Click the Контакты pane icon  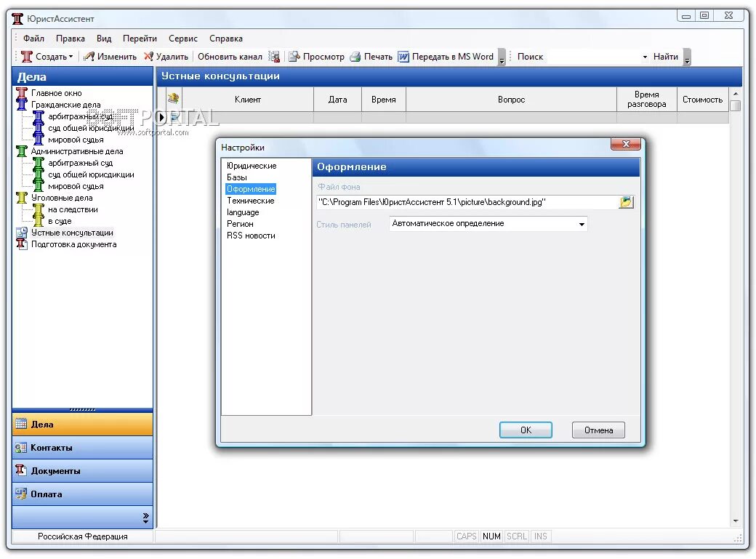click(21, 448)
